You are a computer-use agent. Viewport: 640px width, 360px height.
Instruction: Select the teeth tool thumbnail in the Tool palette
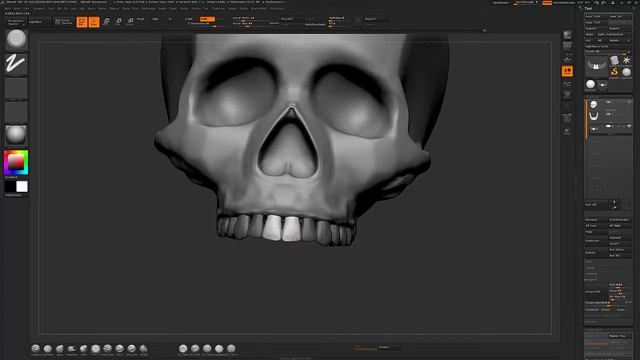602,84
